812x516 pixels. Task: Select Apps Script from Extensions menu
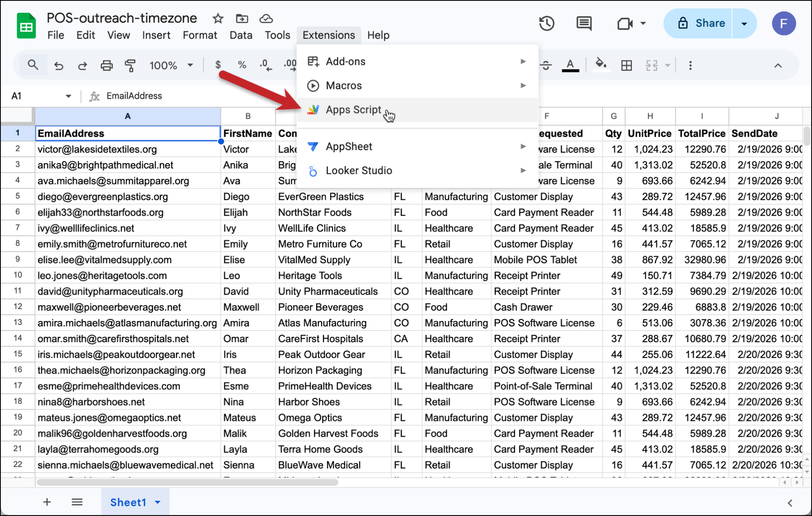(353, 110)
